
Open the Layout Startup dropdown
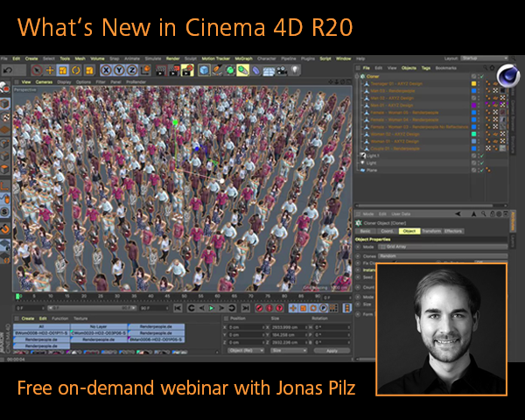485,59
